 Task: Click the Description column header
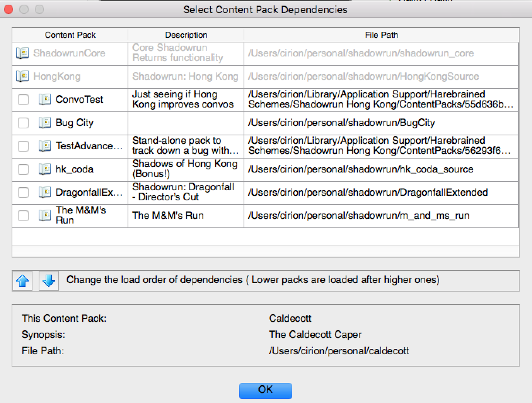[186, 35]
